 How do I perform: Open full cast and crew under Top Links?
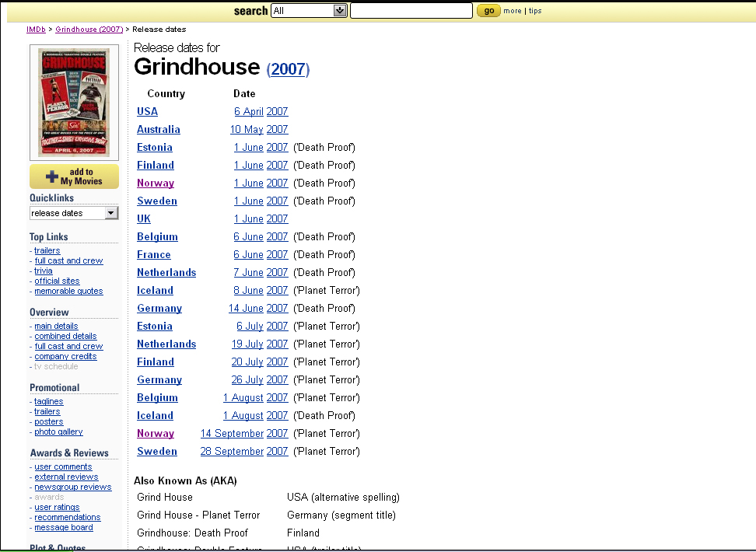(68, 260)
